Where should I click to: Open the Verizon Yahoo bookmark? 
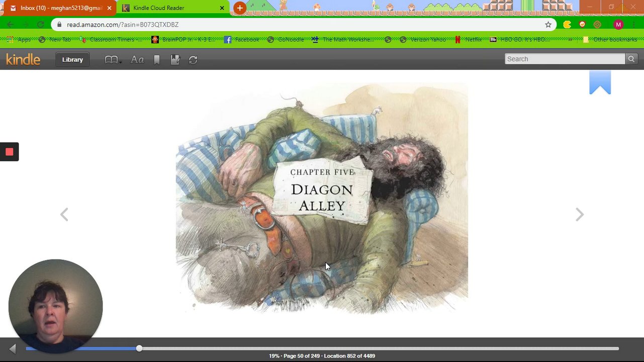423,39
